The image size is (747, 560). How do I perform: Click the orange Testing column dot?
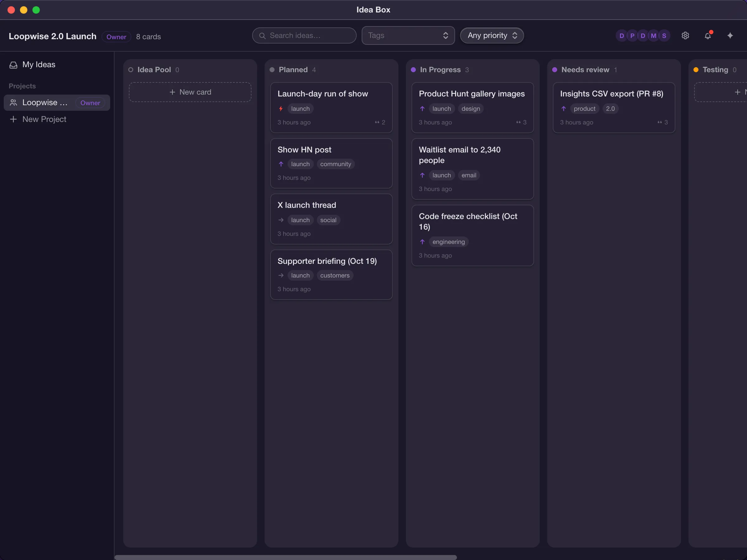696,70
